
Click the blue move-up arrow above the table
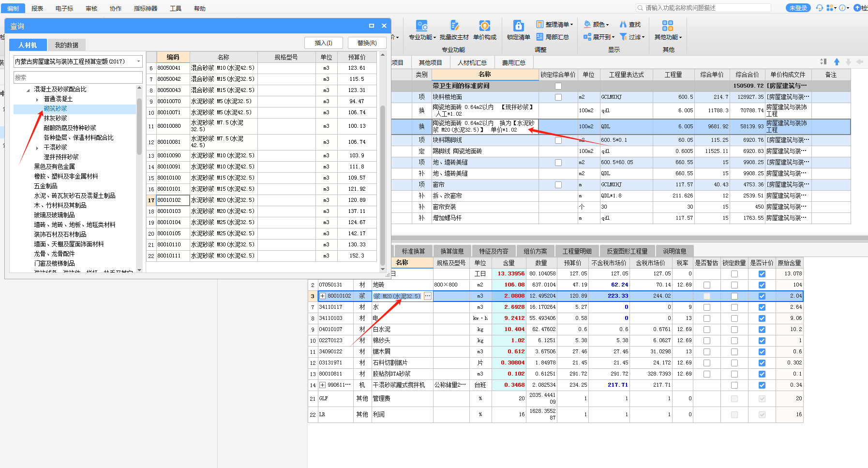[x=837, y=61]
